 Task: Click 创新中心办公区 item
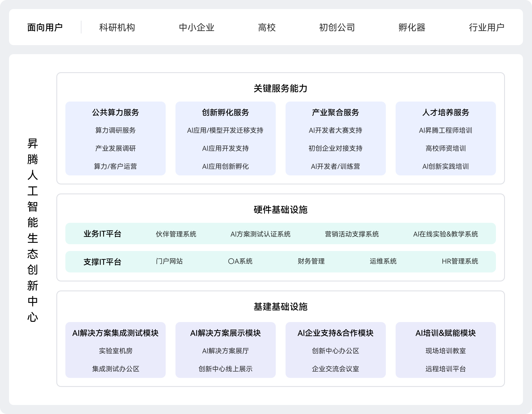click(x=336, y=351)
